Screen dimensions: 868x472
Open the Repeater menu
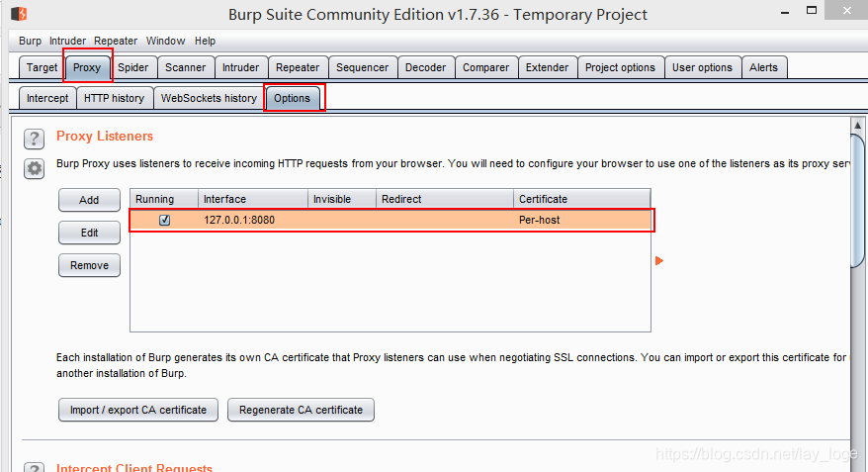tap(115, 41)
